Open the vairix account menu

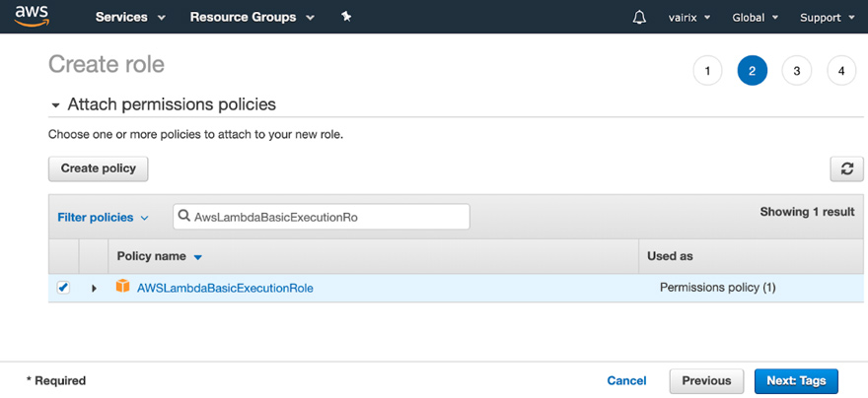(689, 17)
